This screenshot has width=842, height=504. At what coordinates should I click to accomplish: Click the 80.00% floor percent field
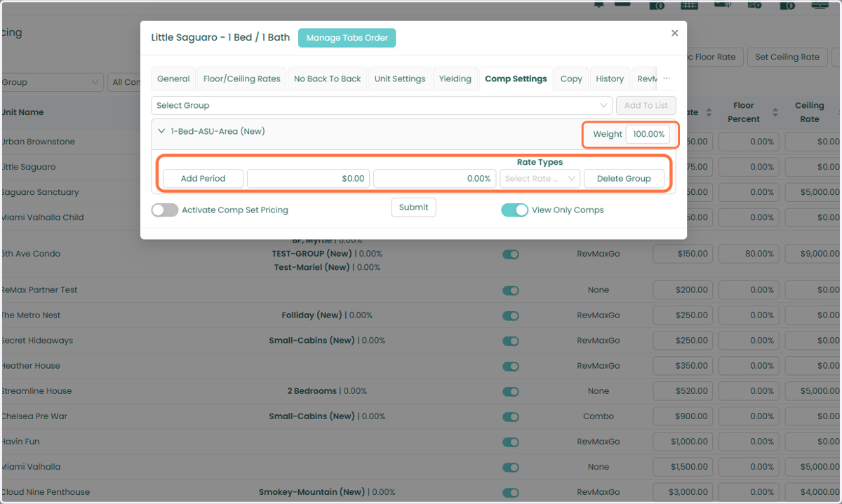(x=749, y=254)
